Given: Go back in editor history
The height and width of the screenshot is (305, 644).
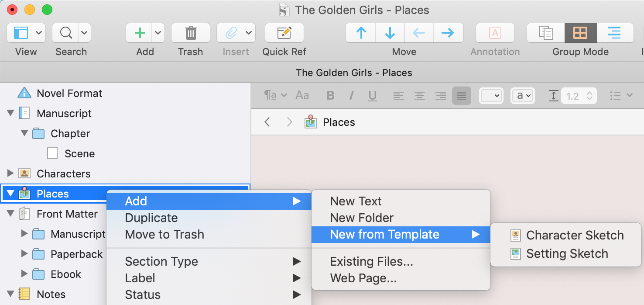Looking at the screenshot, I should coord(267,122).
